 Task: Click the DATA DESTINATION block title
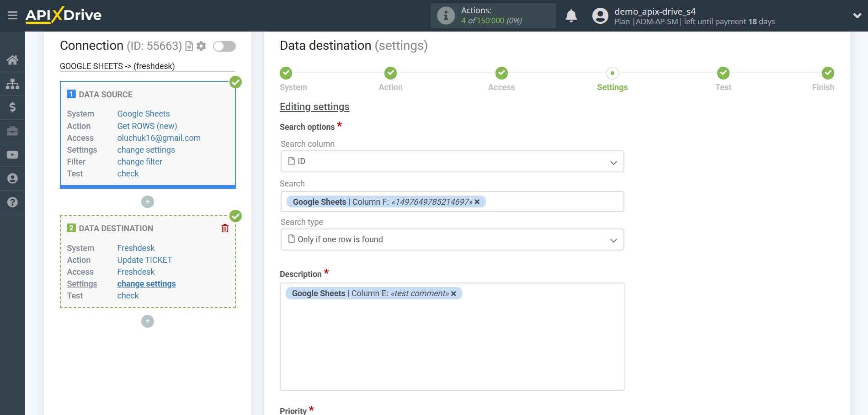point(116,229)
